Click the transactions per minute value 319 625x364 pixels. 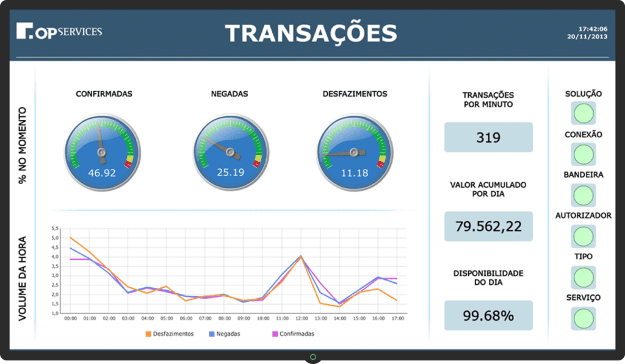point(488,137)
